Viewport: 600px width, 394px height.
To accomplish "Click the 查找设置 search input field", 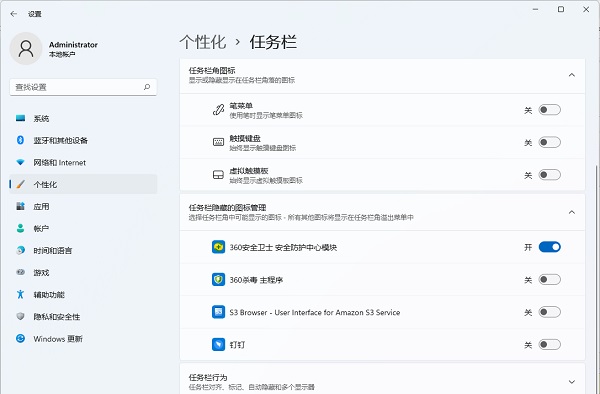I will click(x=83, y=87).
